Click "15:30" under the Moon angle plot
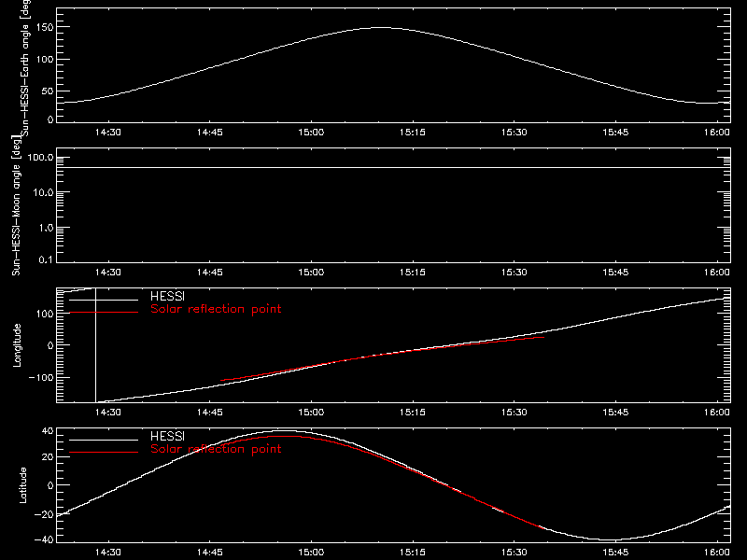Viewport: 747px width, 560px height. [x=514, y=273]
